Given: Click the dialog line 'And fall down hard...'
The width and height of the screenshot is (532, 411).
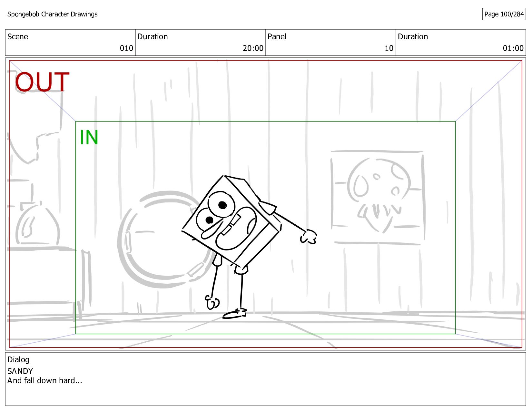Looking at the screenshot, I should point(45,381).
